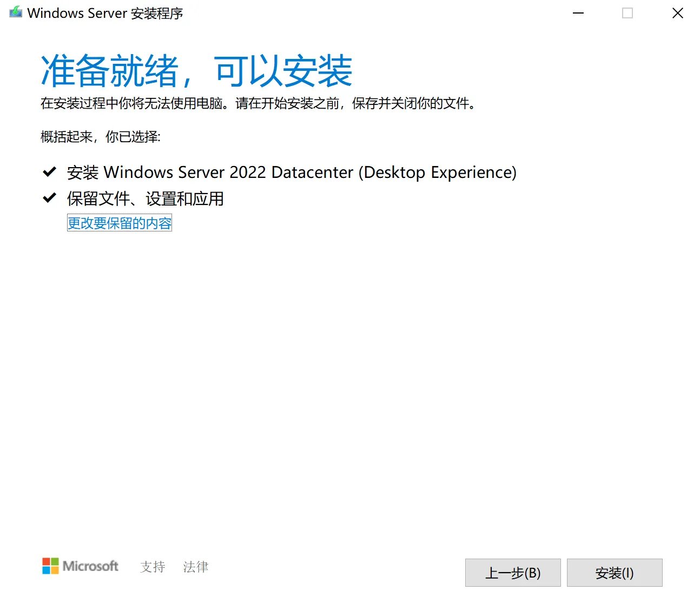Click the 安装(I) button to begin installation
Screen dimensions: 700x610
point(615,573)
